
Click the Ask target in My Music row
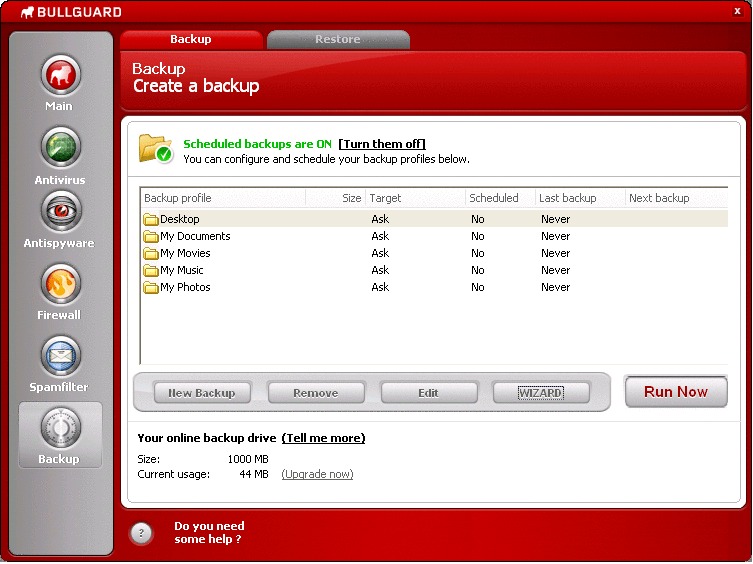click(x=380, y=270)
